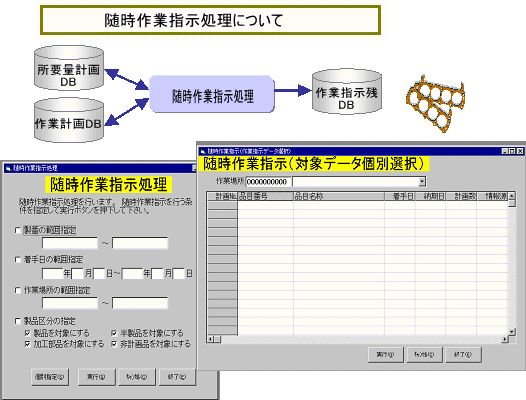Image resolution: width=526 pixels, height=400 pixels.
Task: Click grid horizontal scrollbar right arrow
Action: (505, 339)
